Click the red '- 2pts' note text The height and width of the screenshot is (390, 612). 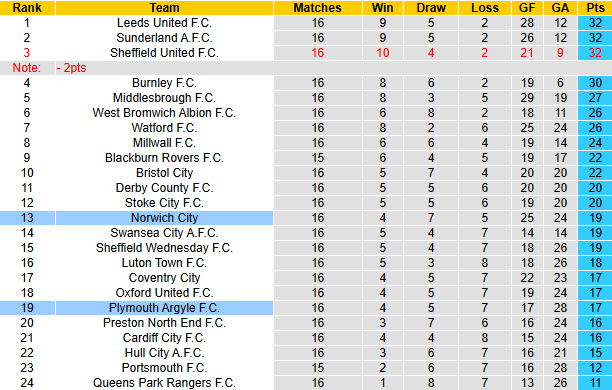click(x=71, y=68)
